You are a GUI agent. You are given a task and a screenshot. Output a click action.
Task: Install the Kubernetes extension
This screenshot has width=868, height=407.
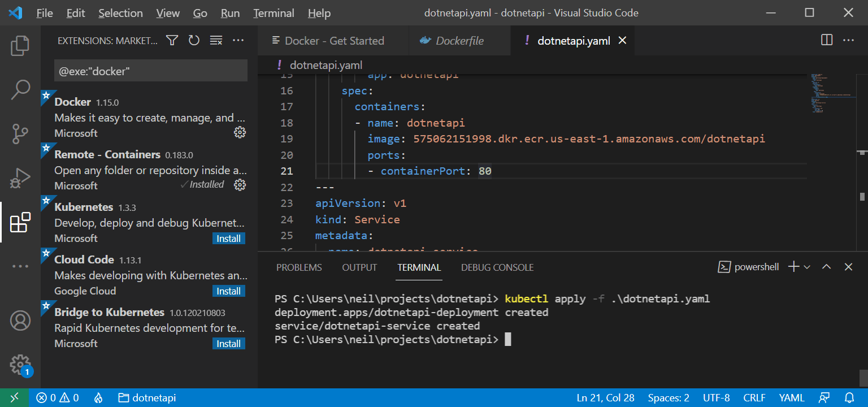pyautogui.click(x=229, y=239)
